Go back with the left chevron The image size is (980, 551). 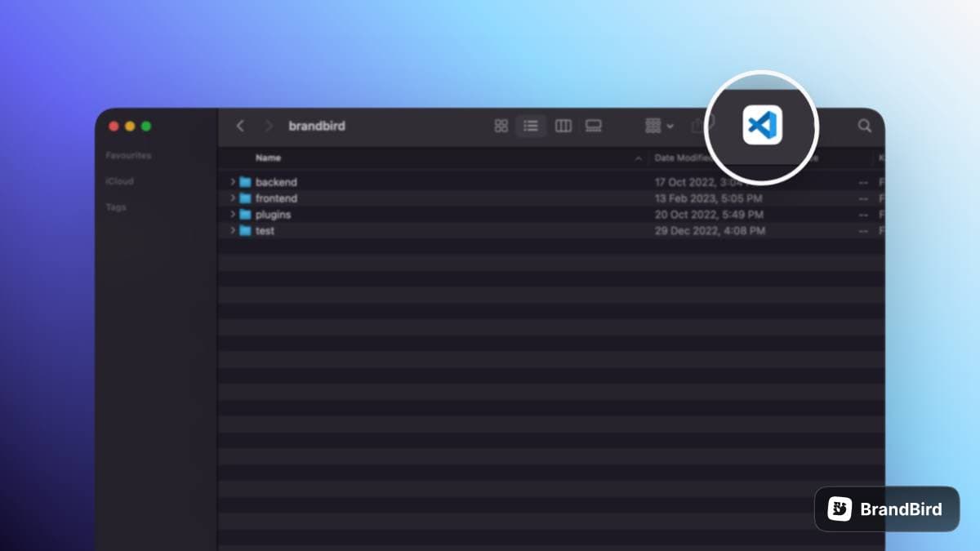[x=239, y=126]
